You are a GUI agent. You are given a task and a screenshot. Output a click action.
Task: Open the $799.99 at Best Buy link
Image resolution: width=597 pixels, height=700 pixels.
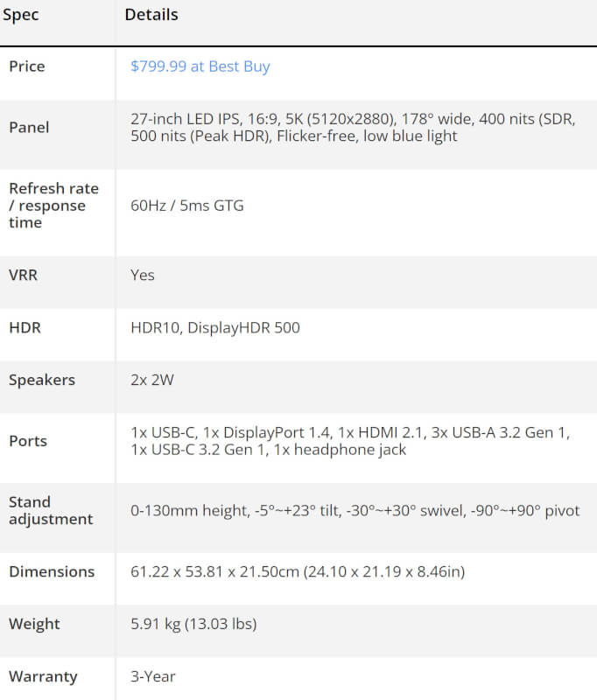[200, 66]
